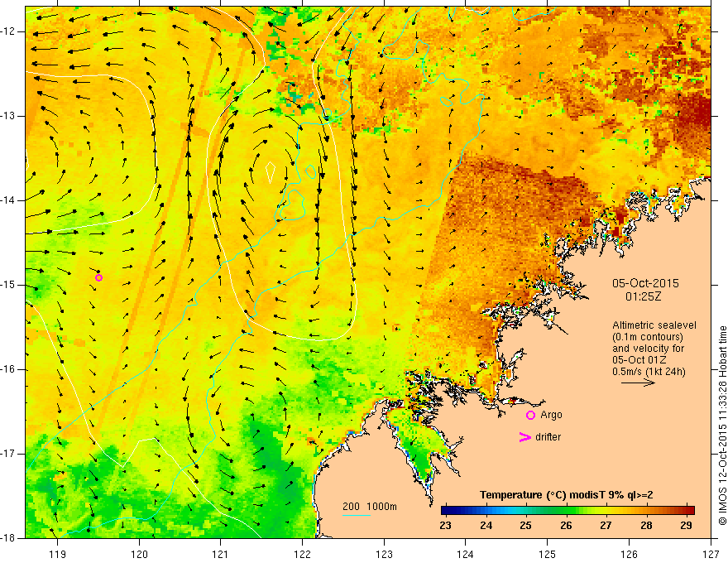Click the Argo legend circle symbol
Screen dimensions: 728x563
530,415
